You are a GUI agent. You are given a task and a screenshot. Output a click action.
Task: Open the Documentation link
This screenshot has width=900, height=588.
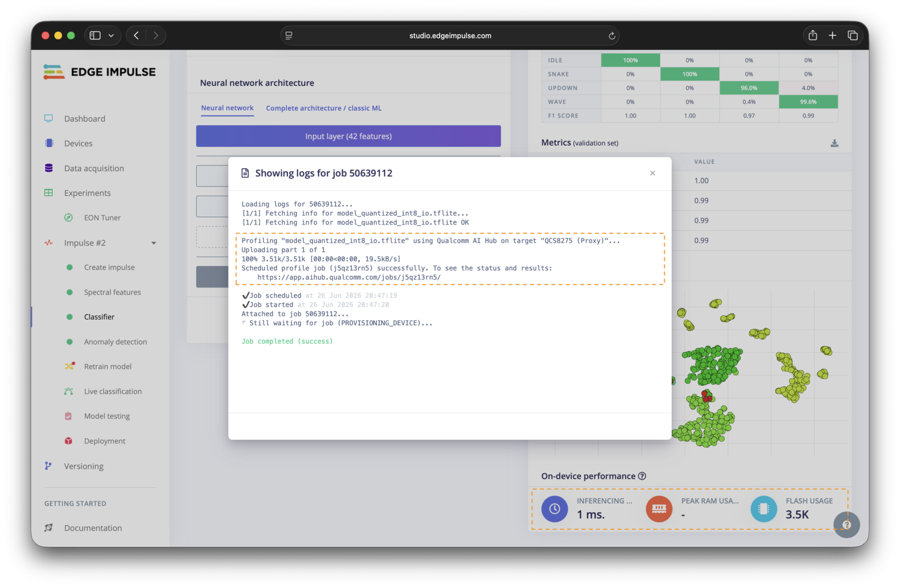coord(93,528)
